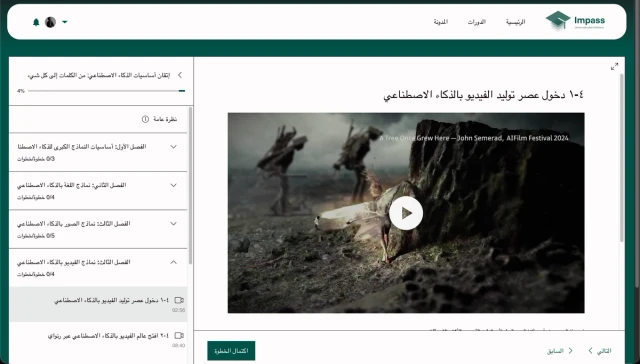The width and height of the screenshot is (640, 364).
Task: Toggle fullscreen with the expand arrows icon
Action: (x=614, y=67)
